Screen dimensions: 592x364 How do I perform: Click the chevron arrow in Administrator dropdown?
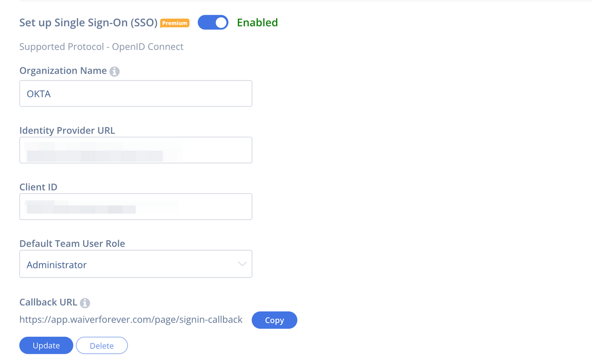(242, 264)
